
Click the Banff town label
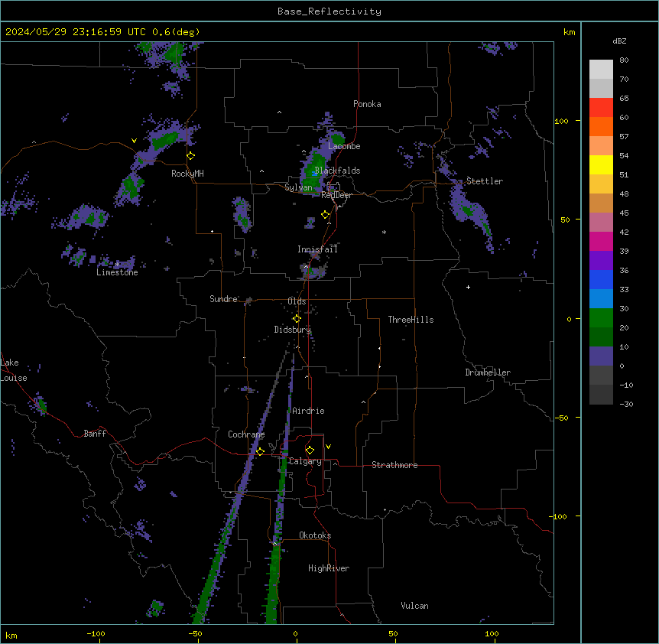(x=95, y=434)
